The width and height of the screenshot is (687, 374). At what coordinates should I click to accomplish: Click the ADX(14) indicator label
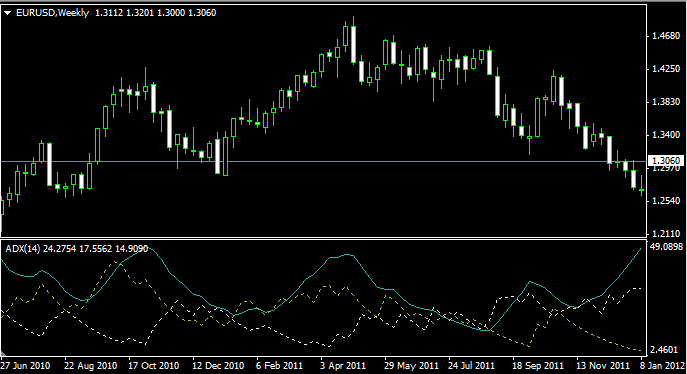(x=23, y=249)
